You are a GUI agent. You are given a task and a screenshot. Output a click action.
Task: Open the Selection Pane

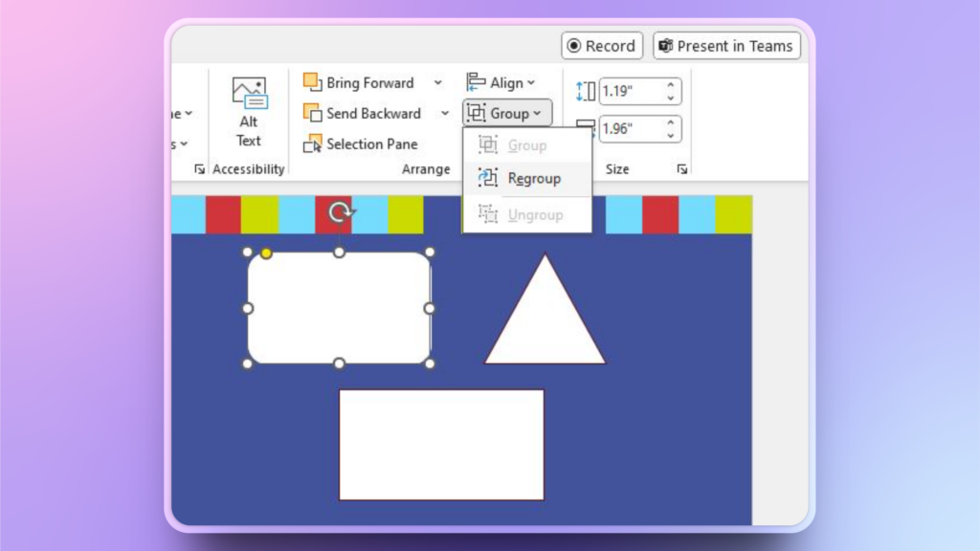361,143
